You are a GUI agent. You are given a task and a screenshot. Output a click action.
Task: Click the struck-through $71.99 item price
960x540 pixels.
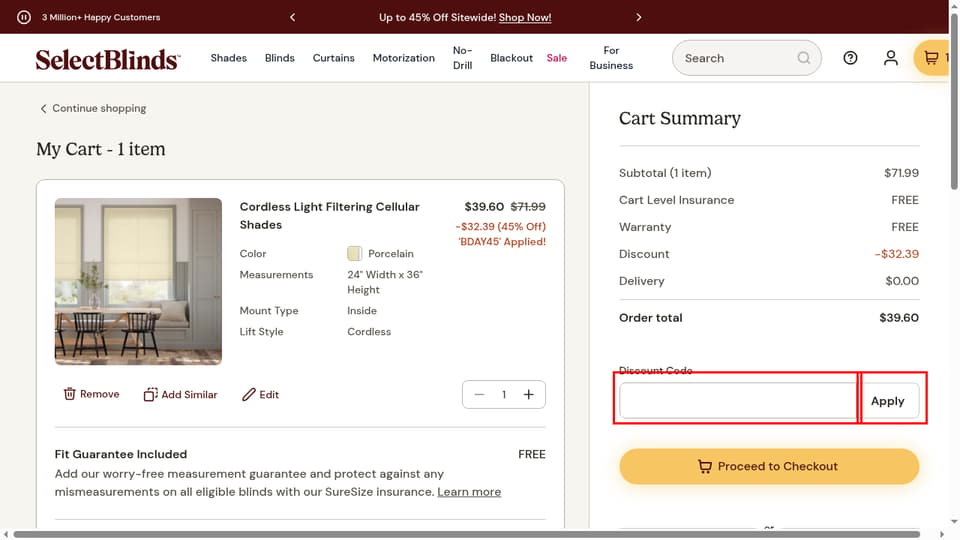coord(528,207)
